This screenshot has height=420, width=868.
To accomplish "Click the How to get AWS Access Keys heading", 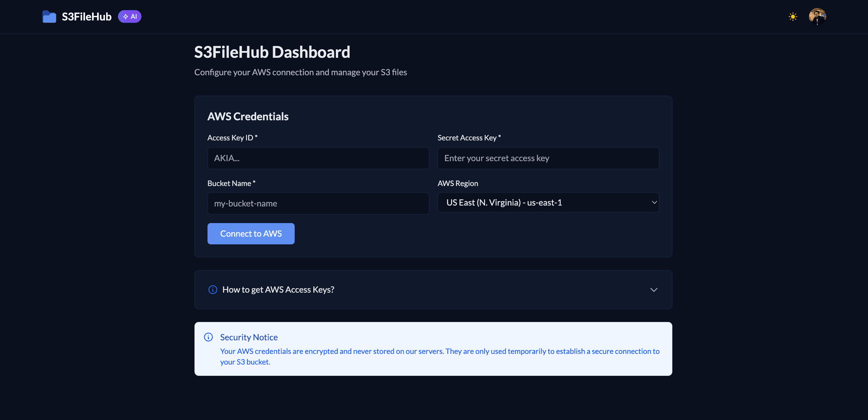I will 278,289.
